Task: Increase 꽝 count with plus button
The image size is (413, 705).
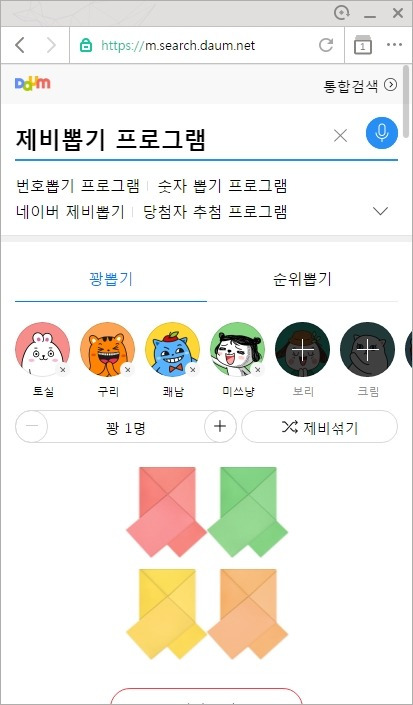Action: (220, 426)
